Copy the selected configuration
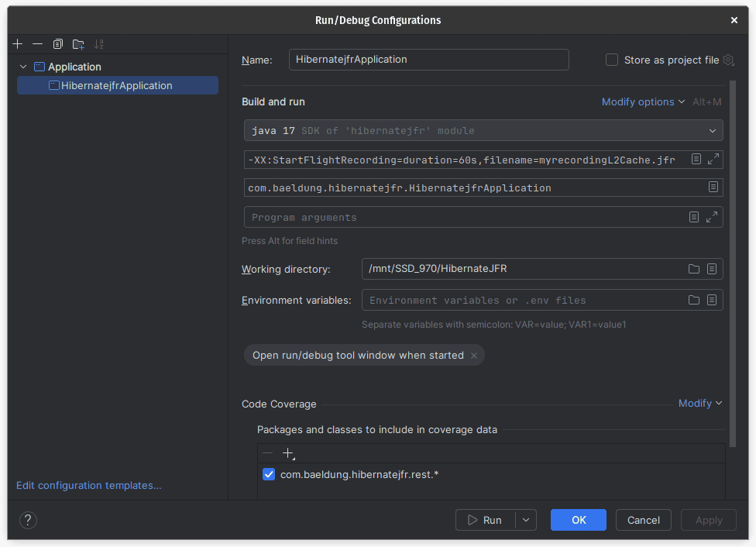Image resolution: width=756 pixels, height=547 pixels. tap(58, 44)
